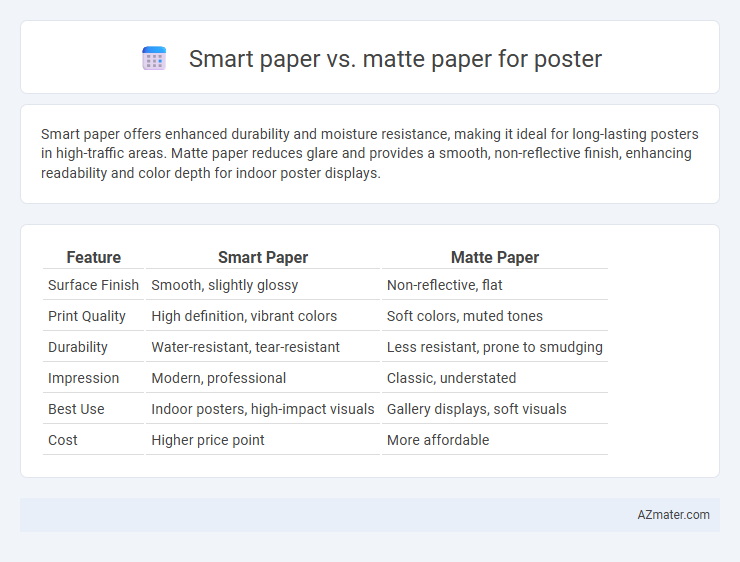This screenshot has width=740, height=562.
Task: Select the 'Durability' row label
Action: tap(78, 347)
